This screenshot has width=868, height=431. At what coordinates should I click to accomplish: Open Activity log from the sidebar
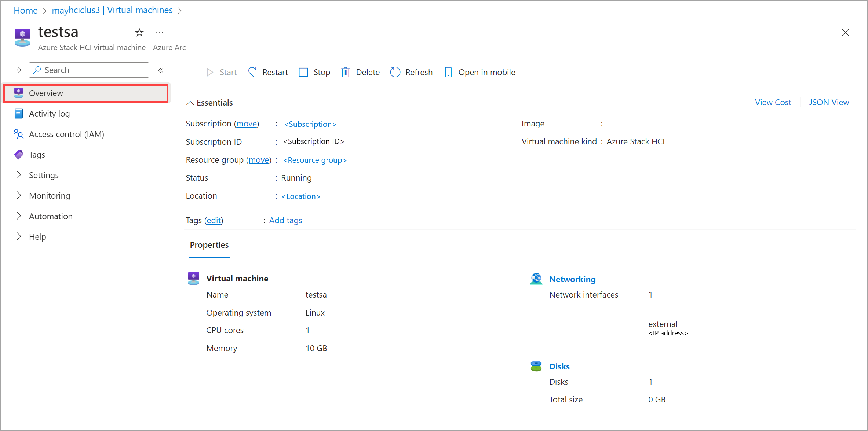tap(50, 114)
